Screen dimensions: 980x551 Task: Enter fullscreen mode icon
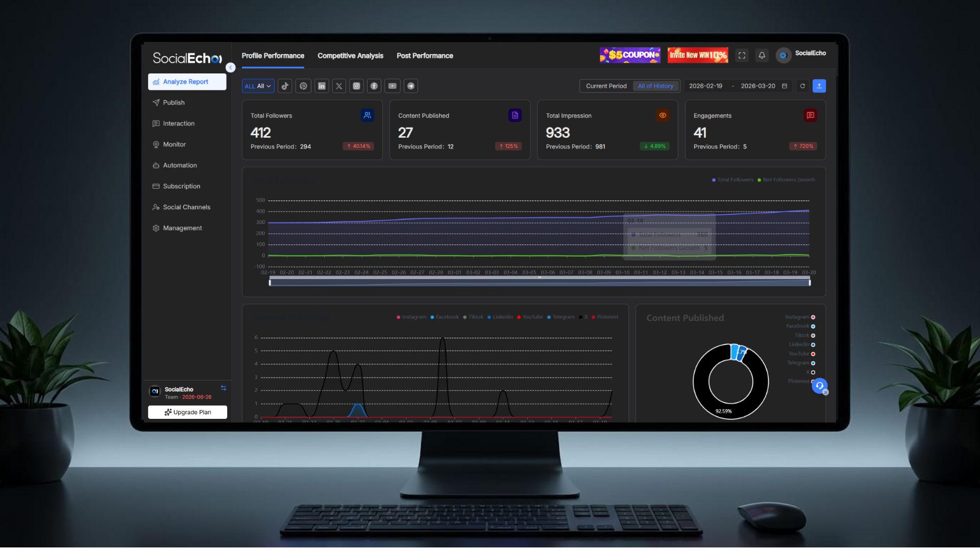click(x=742, y=56)
